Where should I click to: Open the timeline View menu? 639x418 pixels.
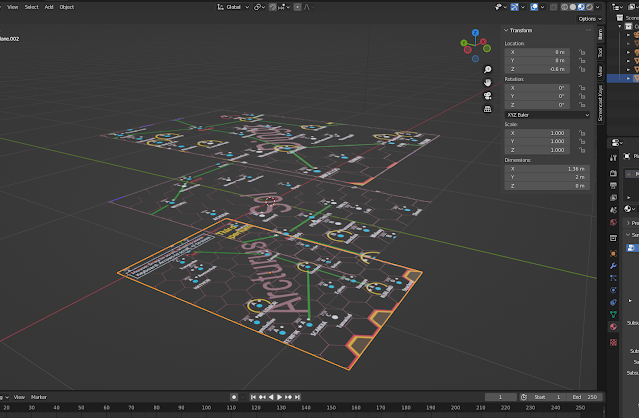pyautogui.click(x=19, y=397)
